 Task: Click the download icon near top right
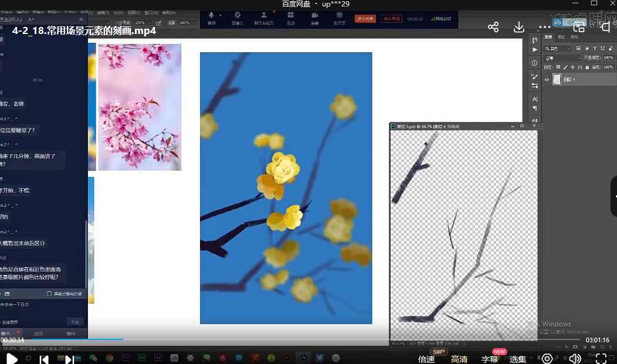point(519,26)
